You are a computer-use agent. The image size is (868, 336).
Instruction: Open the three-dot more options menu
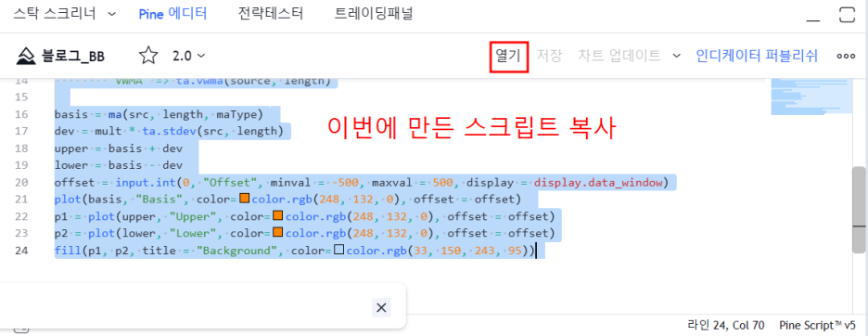[x=846, y=56]
